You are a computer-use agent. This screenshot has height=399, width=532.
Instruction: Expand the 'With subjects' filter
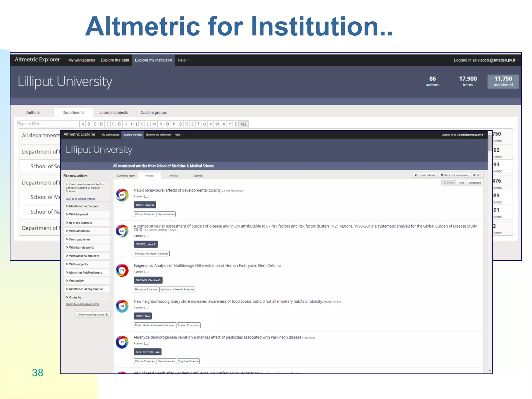(x=87, y=264)
